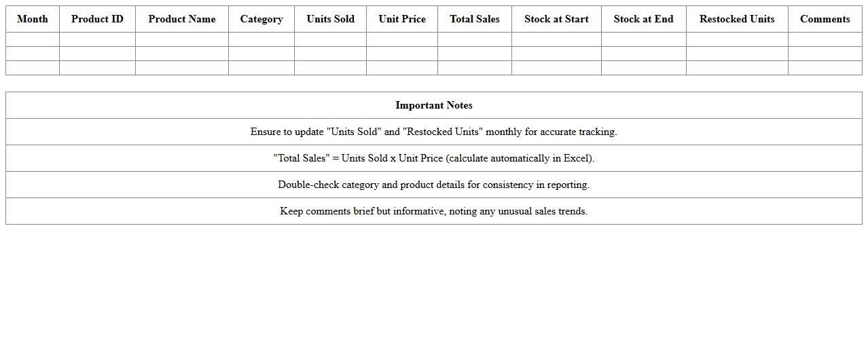Select the double-check category consistency note
This screenshot has height=340, width=868.
point(434,185)
